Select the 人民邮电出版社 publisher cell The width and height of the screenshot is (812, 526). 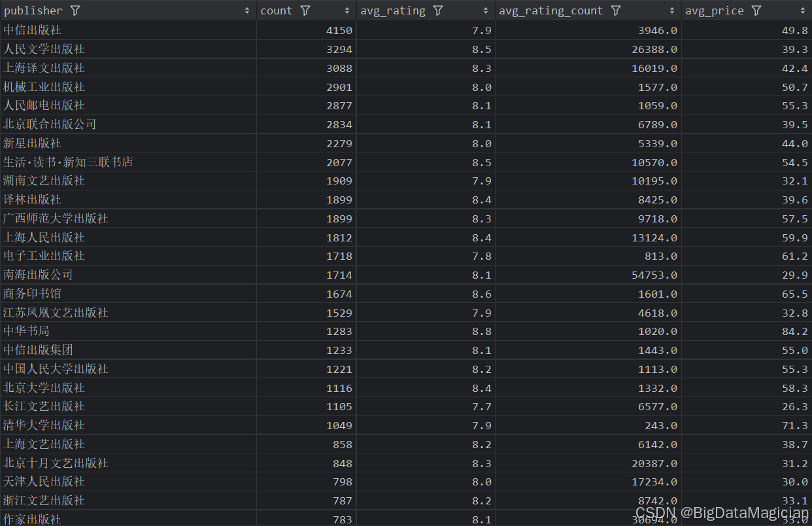[x=128, y=105]
